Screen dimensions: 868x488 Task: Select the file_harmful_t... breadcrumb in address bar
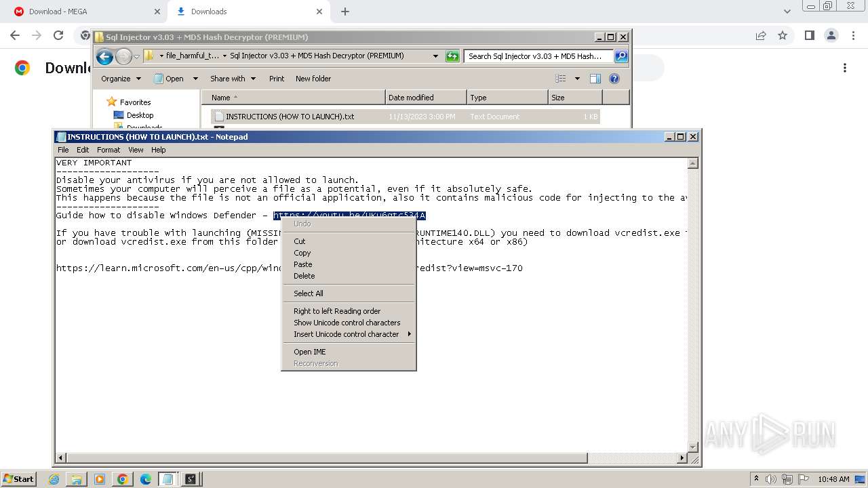click(193, 56)
